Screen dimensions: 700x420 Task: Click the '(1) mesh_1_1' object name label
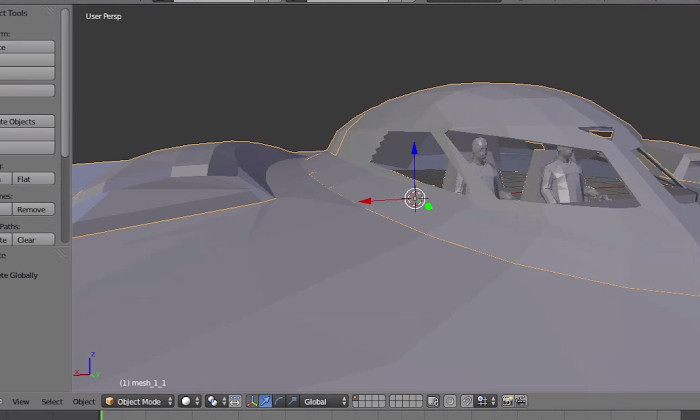143,383
